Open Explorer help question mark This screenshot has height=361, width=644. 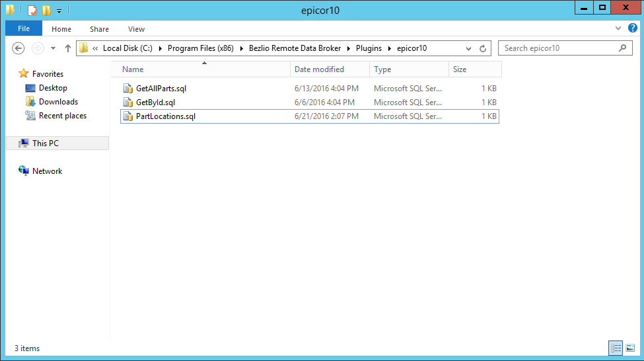633,28
